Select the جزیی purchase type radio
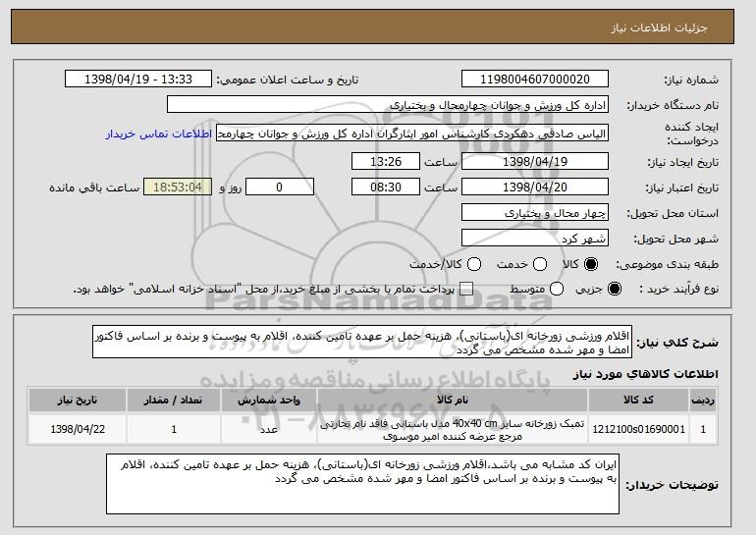 pyautogui.click(x=615, y=289)
